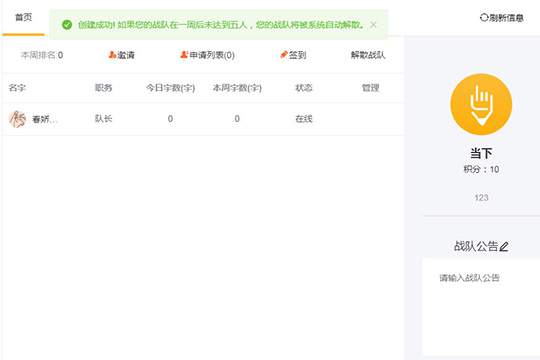This screenshot has width=540, height=360.
Task: Open the 首页 tab
Action: point(23,17)
